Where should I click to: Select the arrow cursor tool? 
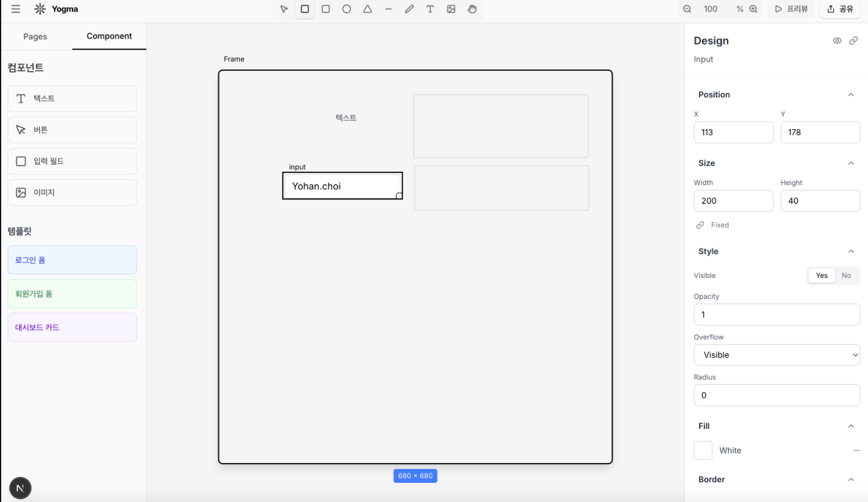pos(284,9)
